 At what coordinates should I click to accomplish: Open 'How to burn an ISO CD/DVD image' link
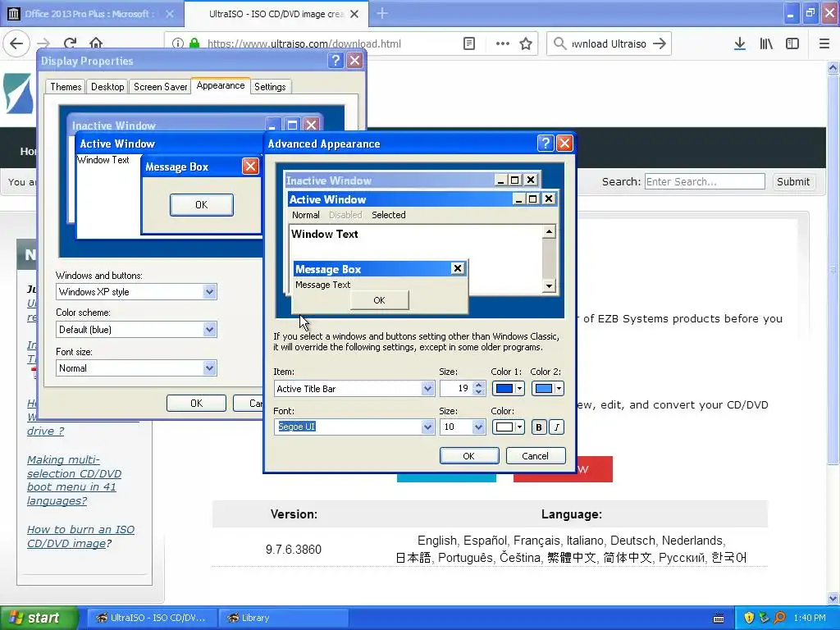click(x=80, y=536)
